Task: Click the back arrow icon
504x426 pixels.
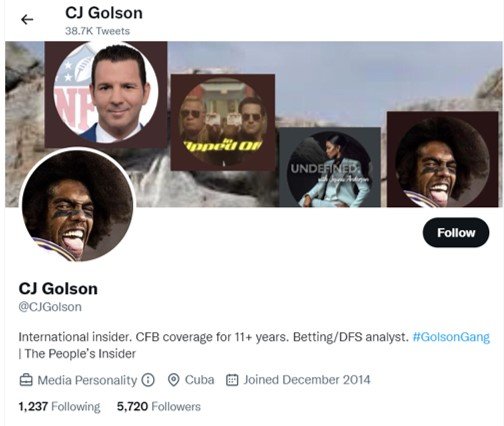Action: tap(27, 20)
